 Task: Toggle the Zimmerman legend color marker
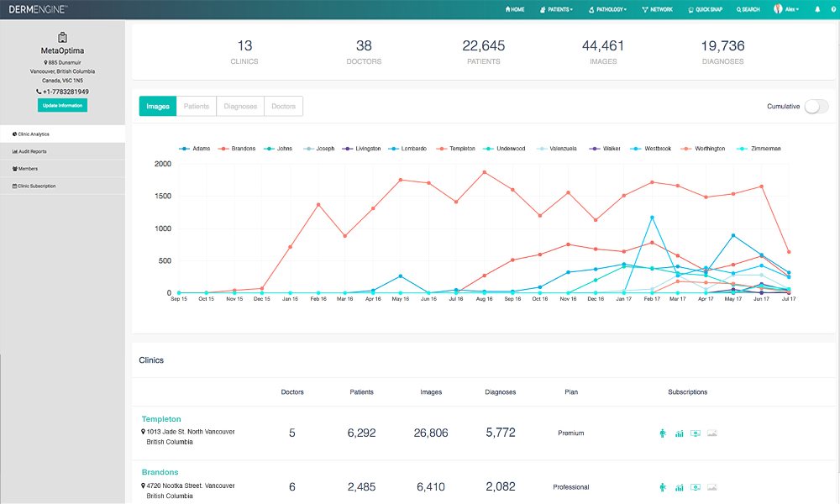[x=742, y=149]
